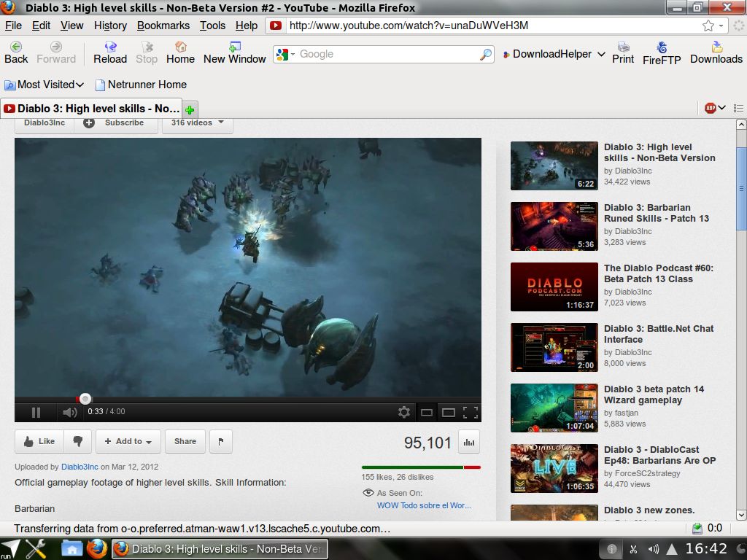The height and width of the screenshot is (560, 747).
Task: Open the URL history dropdown arrow
Action: (721, 26)
